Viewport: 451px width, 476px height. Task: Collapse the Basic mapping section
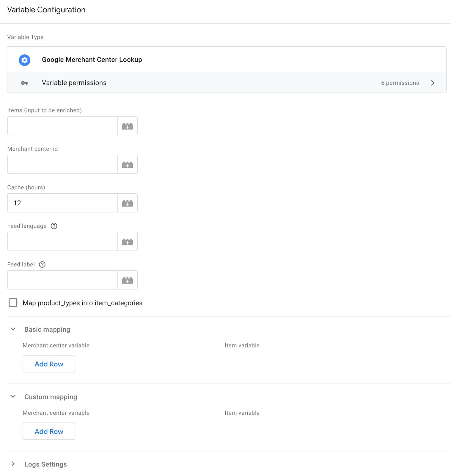(13, 329)
